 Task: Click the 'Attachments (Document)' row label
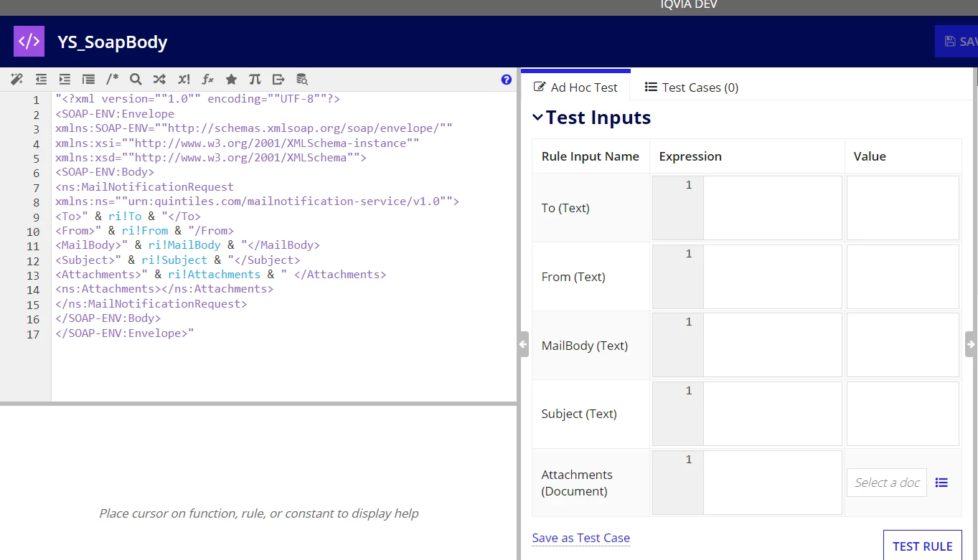coord(577,483)
